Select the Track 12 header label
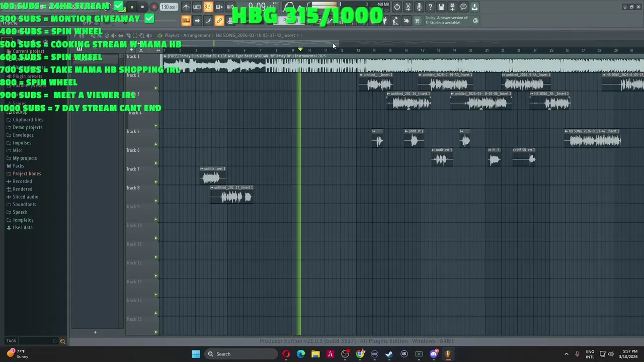 click(x=134, y=263)
